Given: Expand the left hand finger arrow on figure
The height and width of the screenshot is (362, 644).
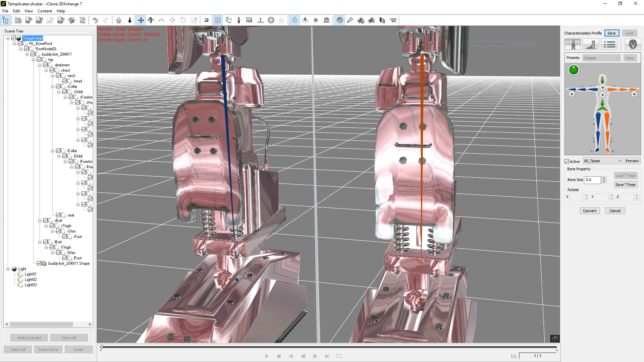Looking at the screenshot, I should [x=634, y=95].
